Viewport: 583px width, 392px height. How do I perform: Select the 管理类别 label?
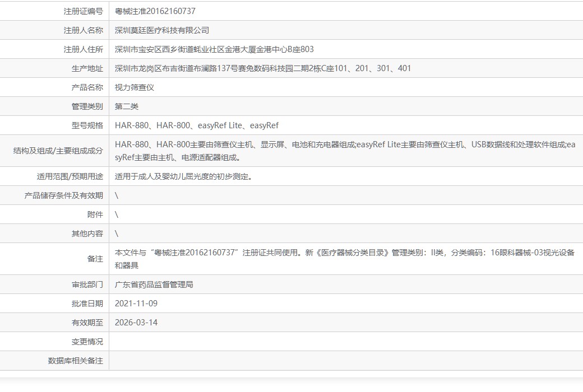87,106
